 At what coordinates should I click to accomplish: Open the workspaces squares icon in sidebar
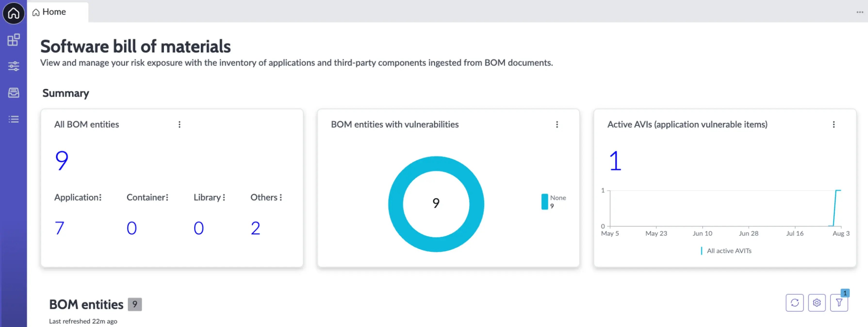coord(14,40)
